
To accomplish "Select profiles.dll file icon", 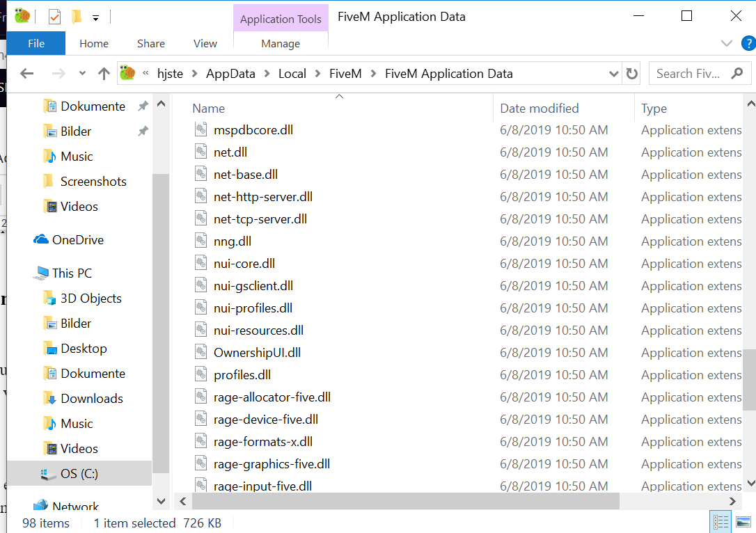I will pos(201,374).
